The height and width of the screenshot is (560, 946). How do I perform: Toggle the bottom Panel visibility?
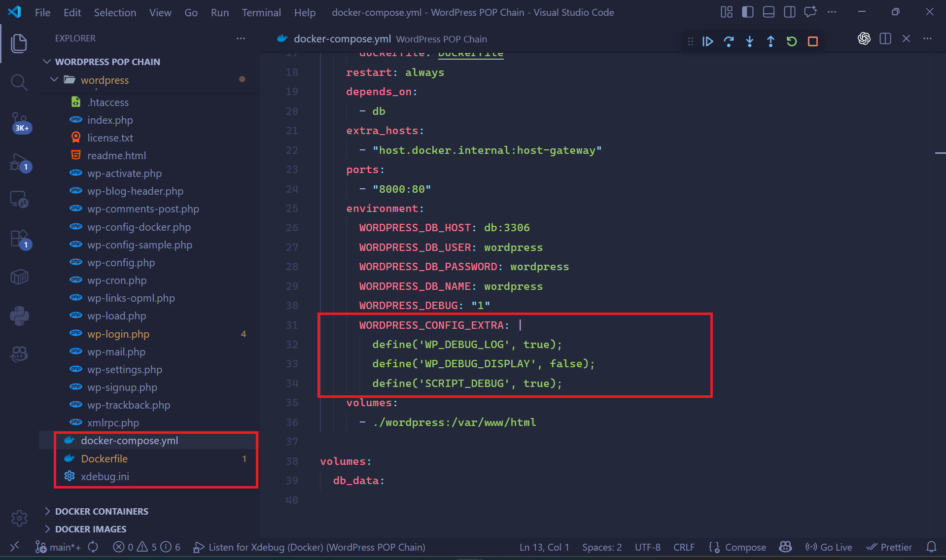point(769,12)
